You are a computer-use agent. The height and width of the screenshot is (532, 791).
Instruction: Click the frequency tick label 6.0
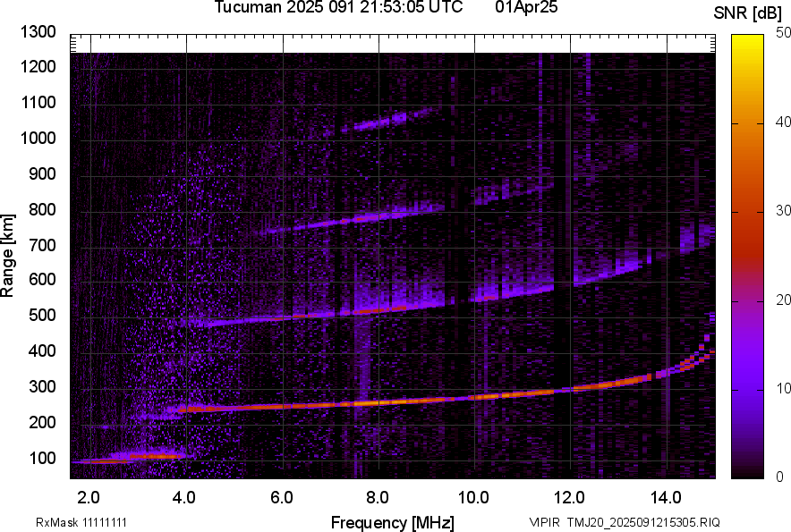pos(282,498)
